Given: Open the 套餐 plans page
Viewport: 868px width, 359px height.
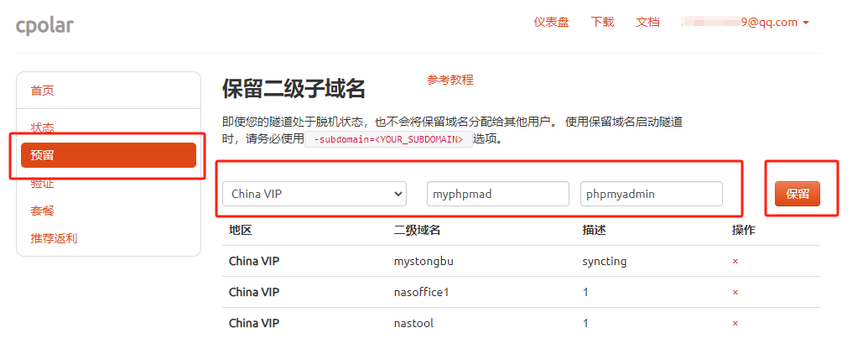Looking at the screenshot, I should click(x=43, y=211).
